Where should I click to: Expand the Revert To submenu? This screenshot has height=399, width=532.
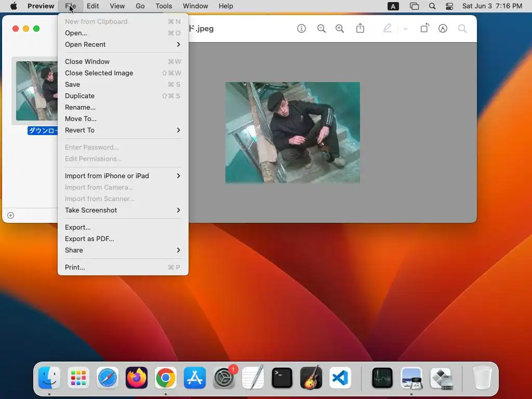123,130
